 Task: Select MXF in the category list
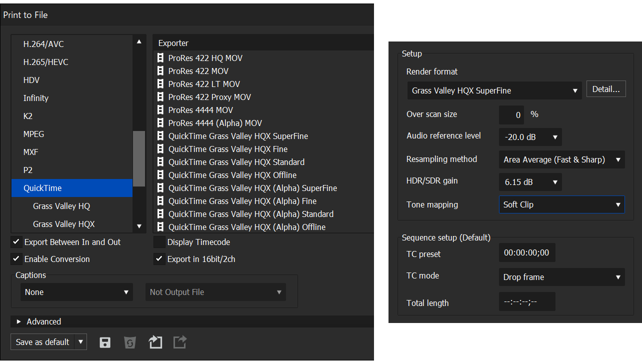[x=72, y=152]
